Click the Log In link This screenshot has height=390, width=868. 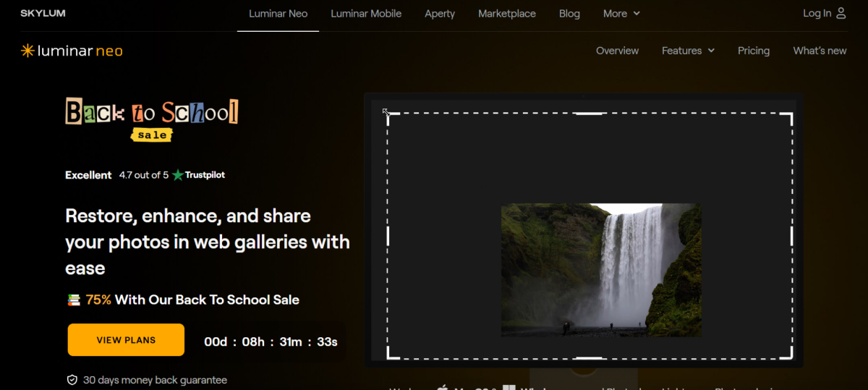pos(817,13)
